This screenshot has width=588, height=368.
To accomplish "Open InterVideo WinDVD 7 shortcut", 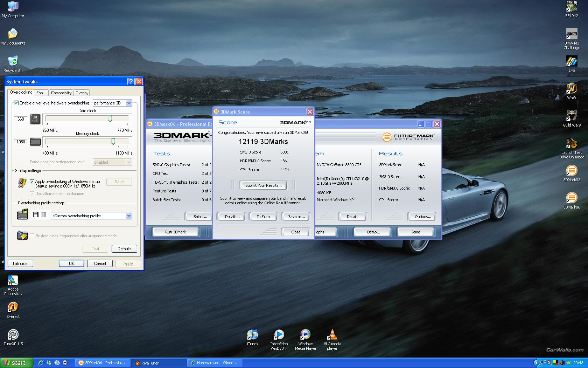I will 279,340.
